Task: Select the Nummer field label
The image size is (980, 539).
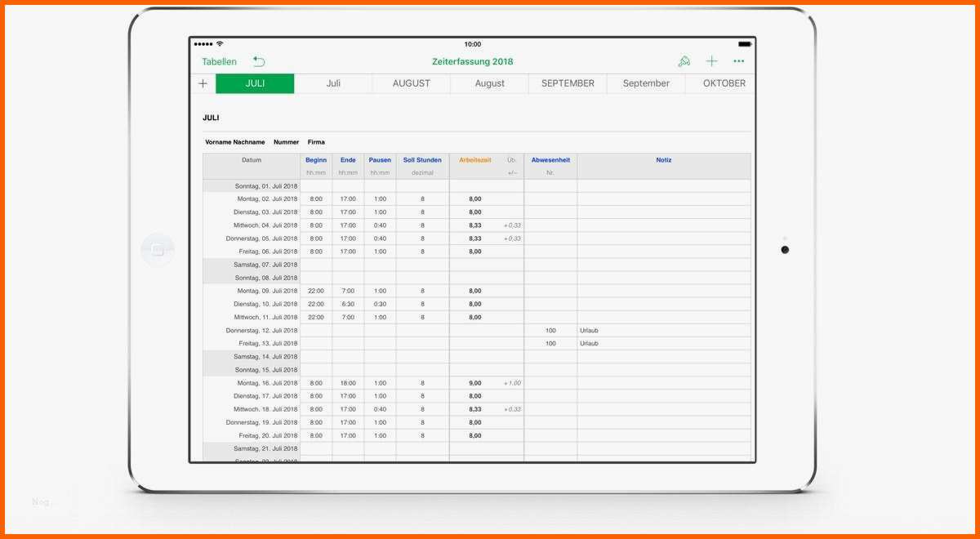Action: pyautogui.click(x=287, y=142)
